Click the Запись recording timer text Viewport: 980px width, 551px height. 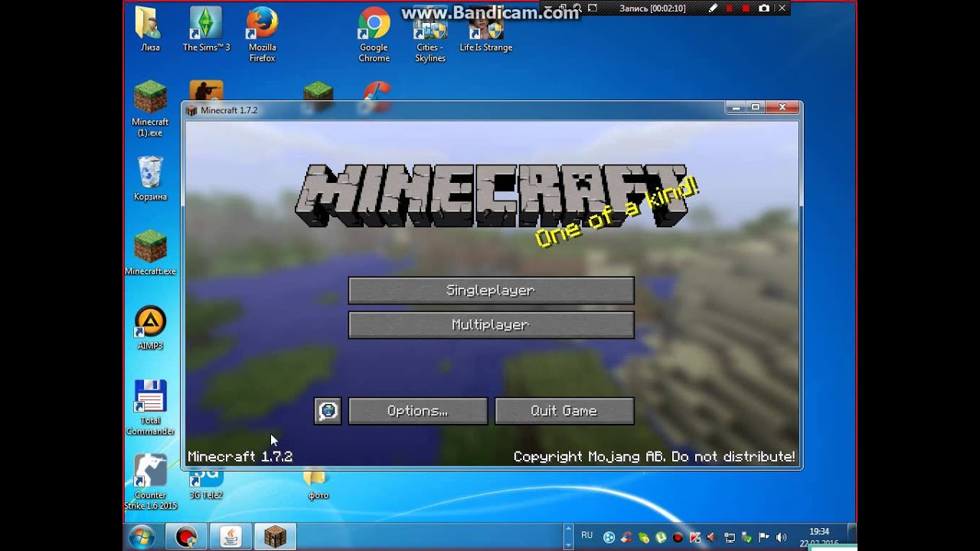[x=652, y=8]
